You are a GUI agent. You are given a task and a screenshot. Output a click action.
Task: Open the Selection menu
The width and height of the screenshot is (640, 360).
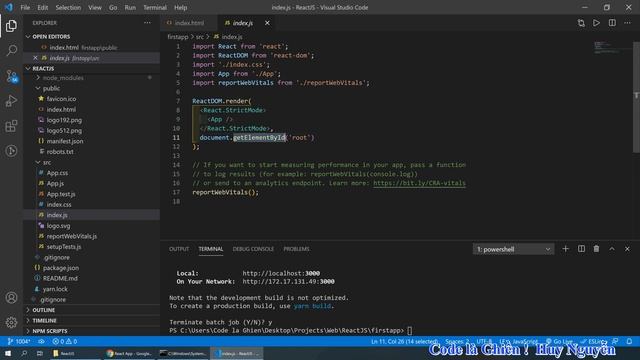tap(68, 7)
